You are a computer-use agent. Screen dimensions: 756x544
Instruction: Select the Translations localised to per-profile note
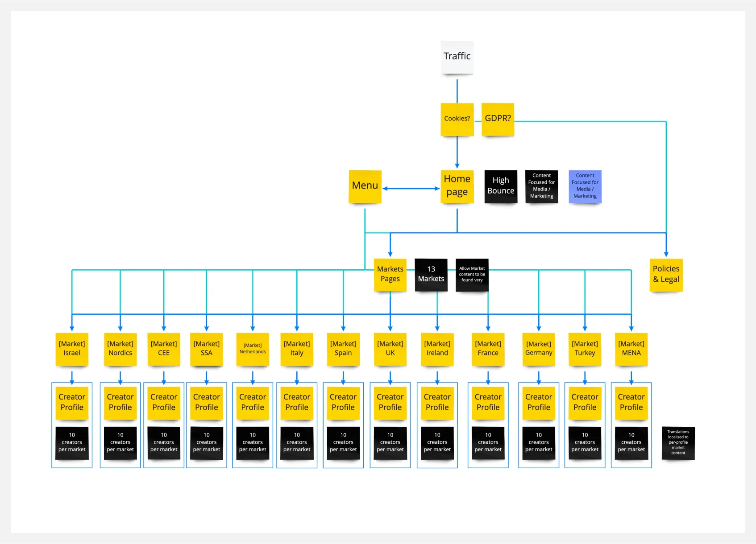click(x=678, y=443)
